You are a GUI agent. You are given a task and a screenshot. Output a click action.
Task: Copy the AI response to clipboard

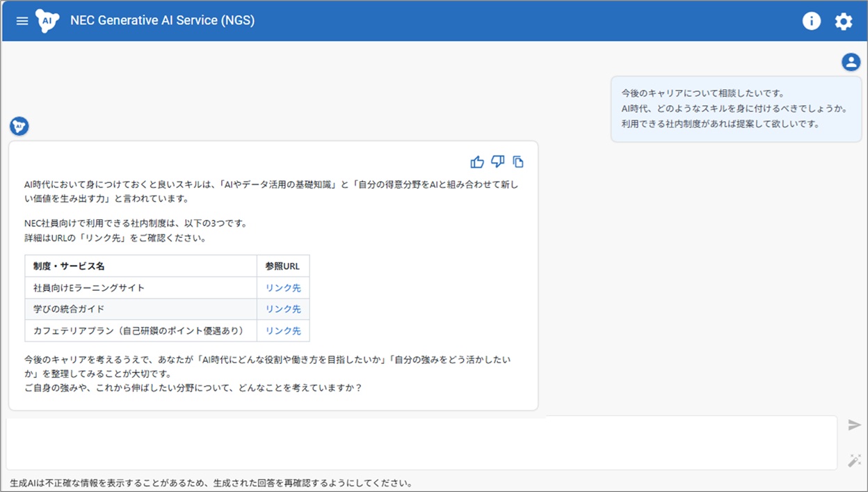pos(518,162)
